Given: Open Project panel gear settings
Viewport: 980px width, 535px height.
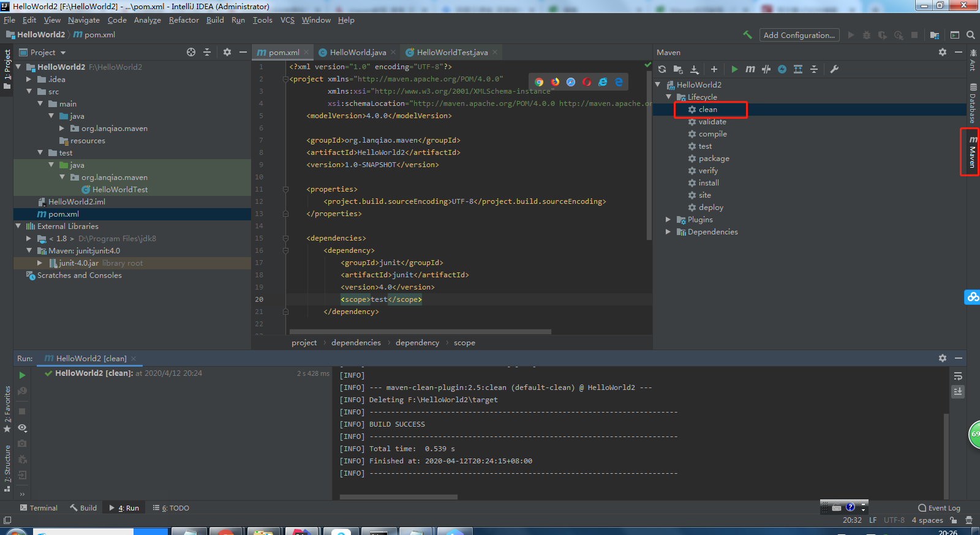Looking at the screenshot, I should point(227,52).
